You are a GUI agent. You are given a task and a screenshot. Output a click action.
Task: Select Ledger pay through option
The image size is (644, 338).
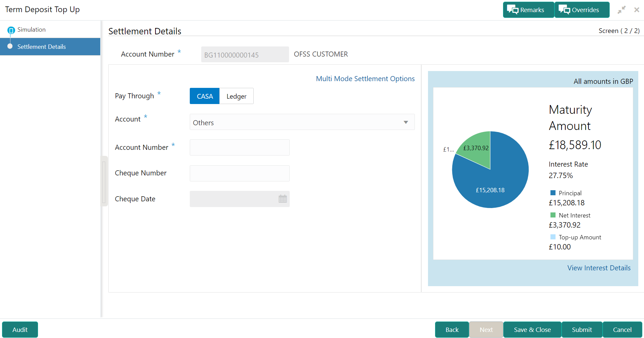tap(237, 96)
